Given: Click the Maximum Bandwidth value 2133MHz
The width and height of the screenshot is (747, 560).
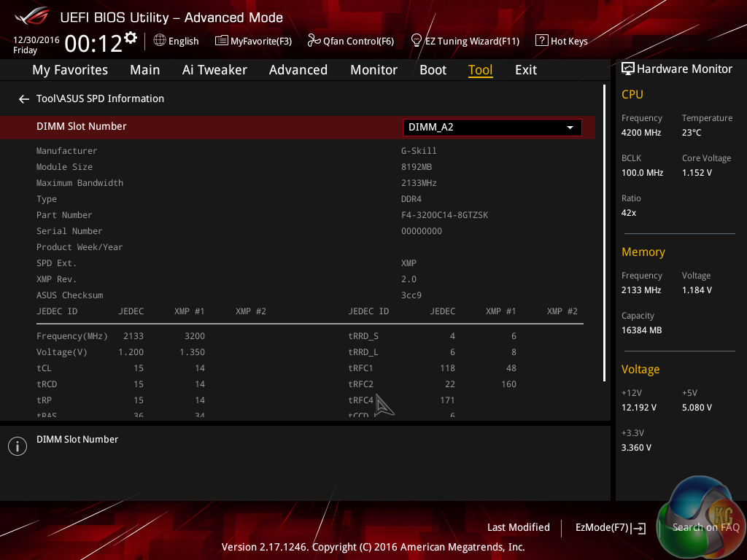Looking at the screenshot, I should 419,183.
